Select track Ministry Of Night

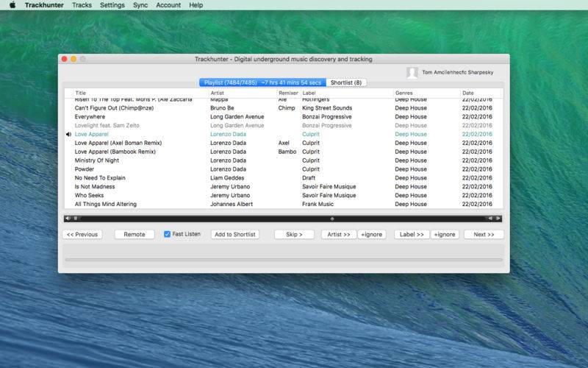tap(97, 160)
